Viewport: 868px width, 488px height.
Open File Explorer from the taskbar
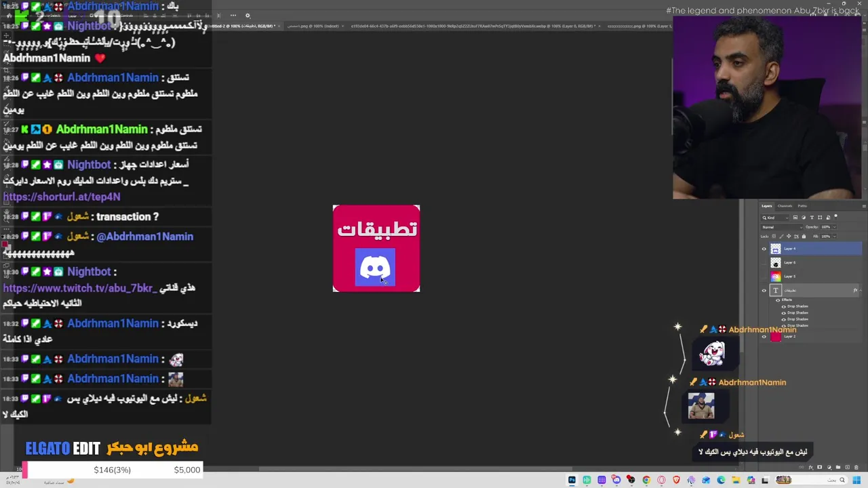tap(736, 480)
